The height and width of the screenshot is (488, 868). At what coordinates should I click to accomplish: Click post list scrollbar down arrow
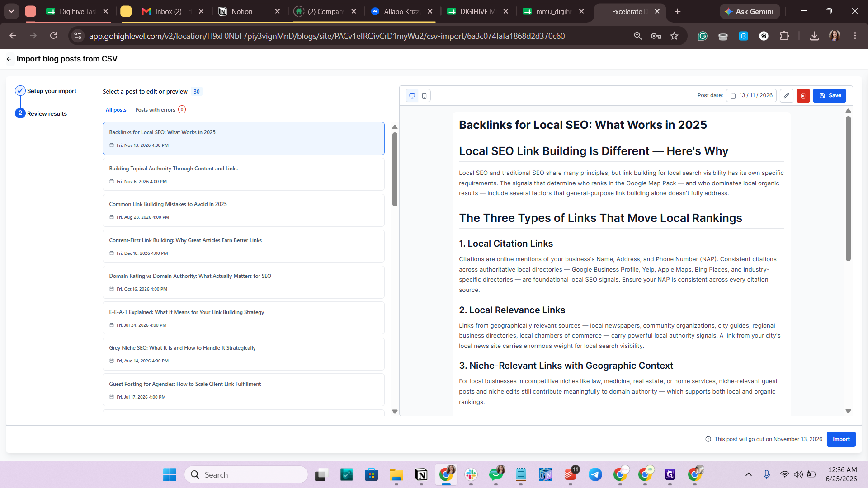395,412
